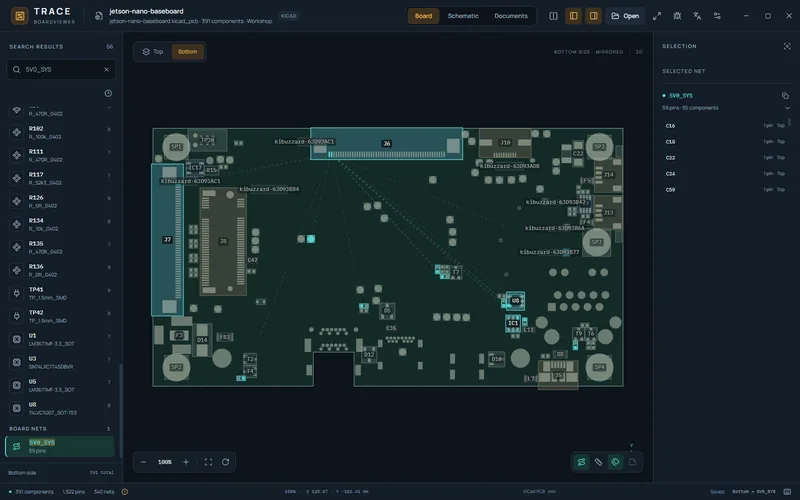The height and width of the screenshot is (500, 800).
Task: Copy the 5V0_SYS net name
Action: point(785,95)
